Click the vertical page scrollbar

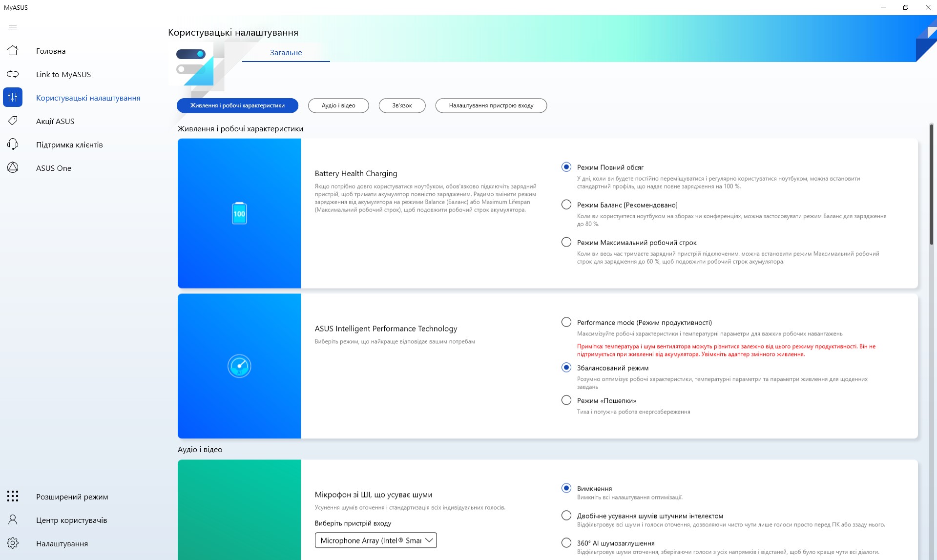pyautogui.click(x=932, y=186)
